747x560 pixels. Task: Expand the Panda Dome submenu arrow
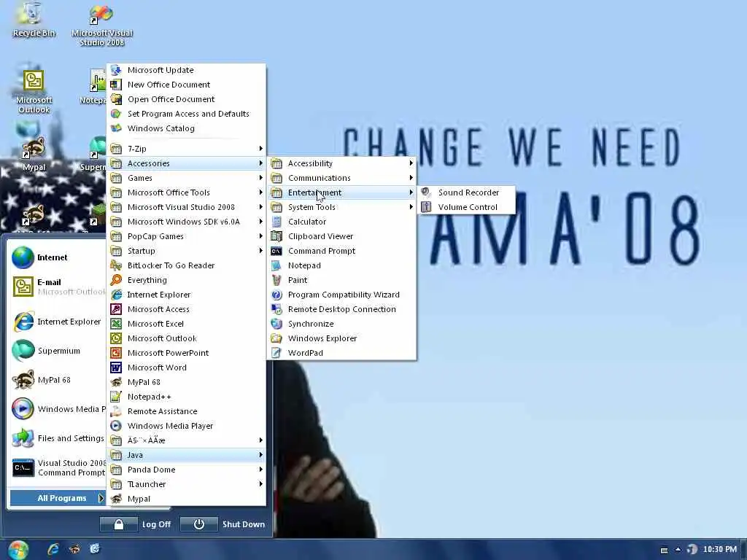(x=260, y=470)
